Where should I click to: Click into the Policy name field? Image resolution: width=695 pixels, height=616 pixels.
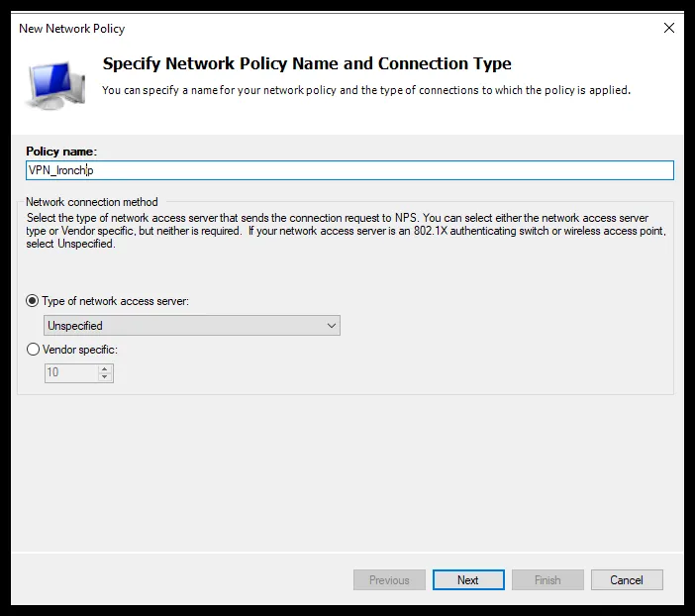(349, 170)
